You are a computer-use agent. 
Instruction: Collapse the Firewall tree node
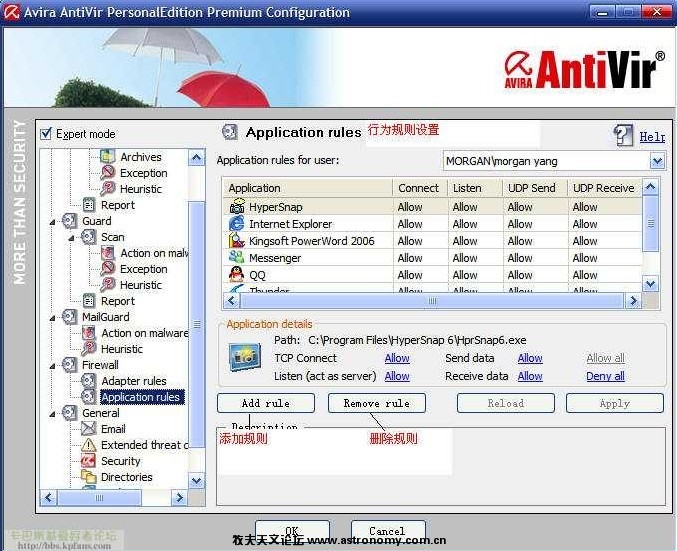click(53, 366)
